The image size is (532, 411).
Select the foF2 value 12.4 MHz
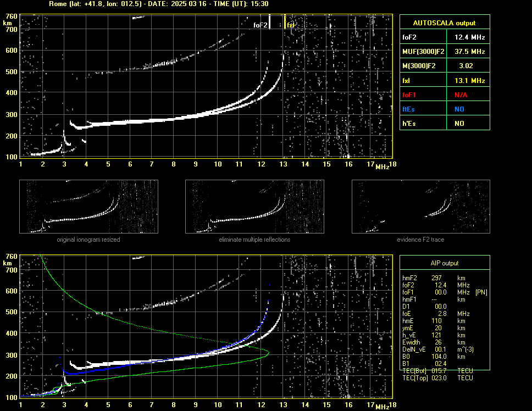coord(469,37)
